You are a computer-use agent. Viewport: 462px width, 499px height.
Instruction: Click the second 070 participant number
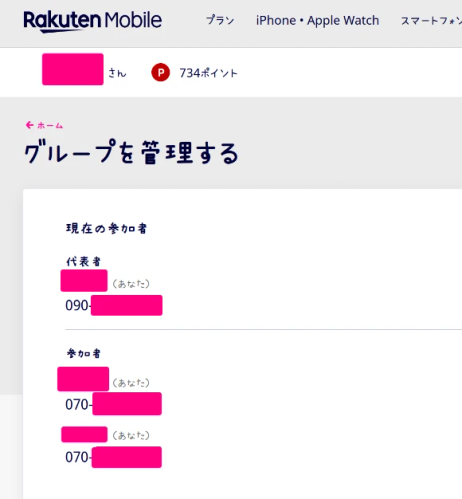pyautogui.click(x=113, y=457)
